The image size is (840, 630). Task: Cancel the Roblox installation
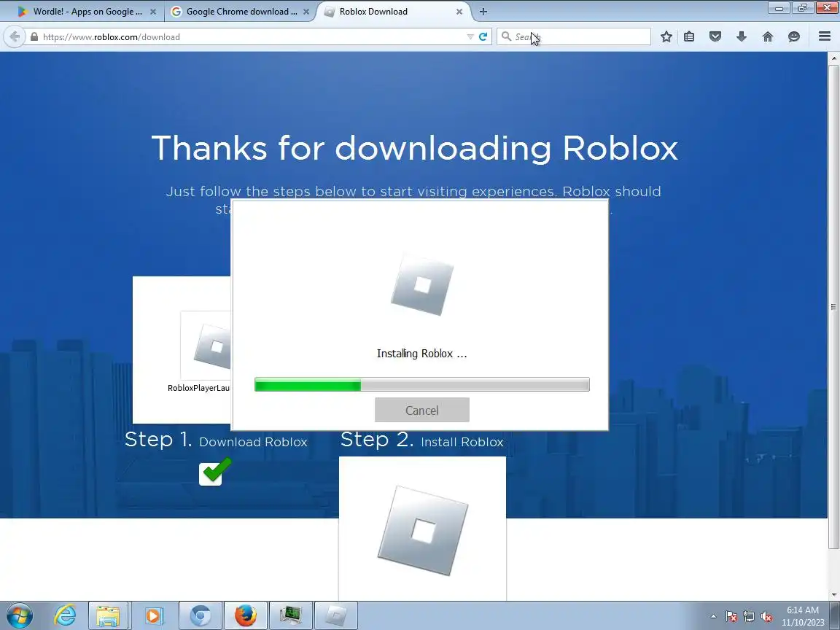tap(422, 410)
